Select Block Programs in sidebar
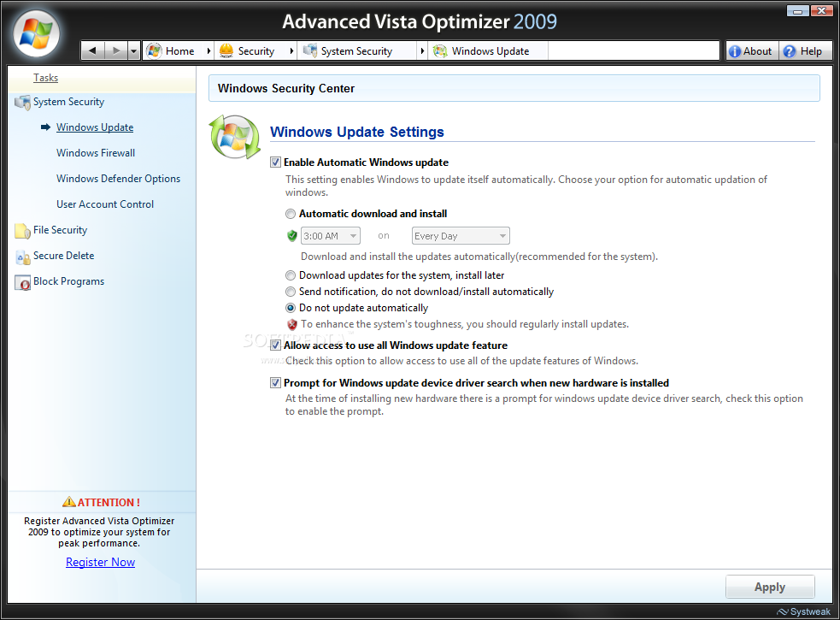The height and width of the screenshot is (620, 840). (x=68, y=281)
